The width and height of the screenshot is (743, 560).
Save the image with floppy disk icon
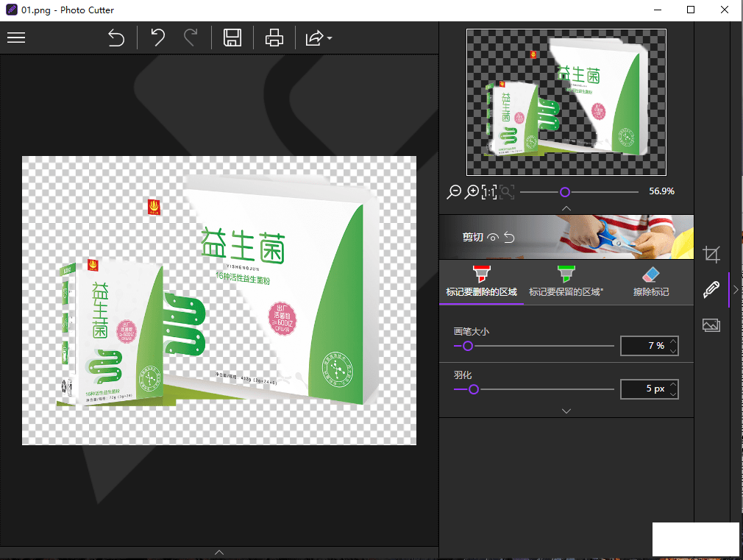232,38
